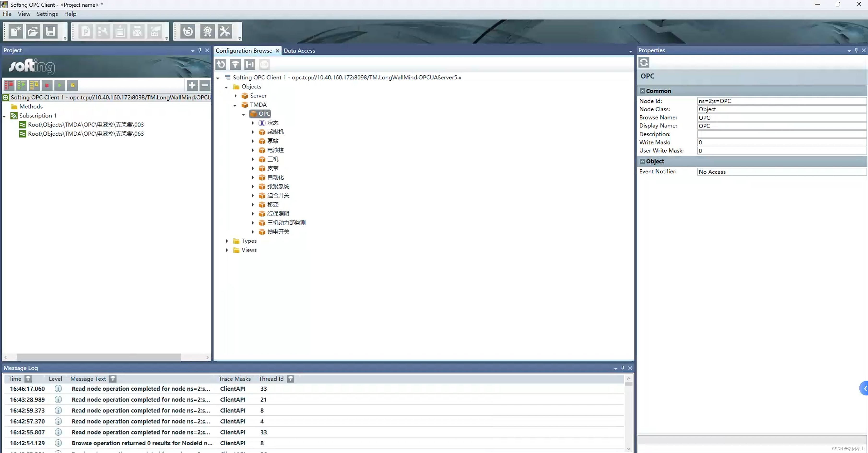Image resolution: width=868 pixels, height=453 pixels.
Task: Filter the Thread Id column
Action: (290, 379)
